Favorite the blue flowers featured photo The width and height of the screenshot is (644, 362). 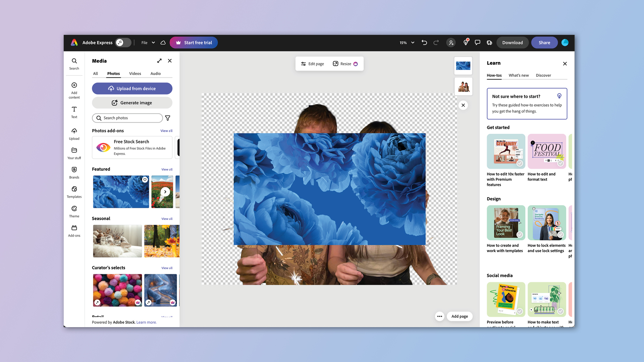(145, 180)
